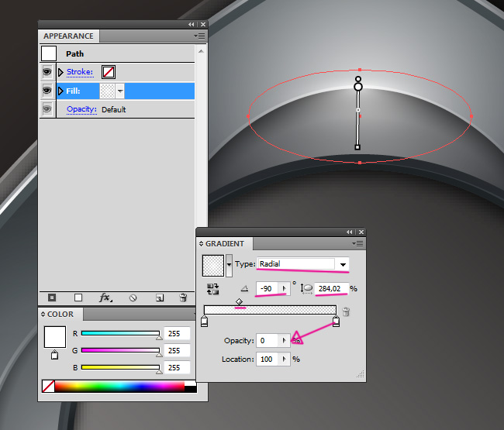The image size is (504, 430).
Task: Click the Opacity link in Appearance panel
Action: (x=81, y=109)
